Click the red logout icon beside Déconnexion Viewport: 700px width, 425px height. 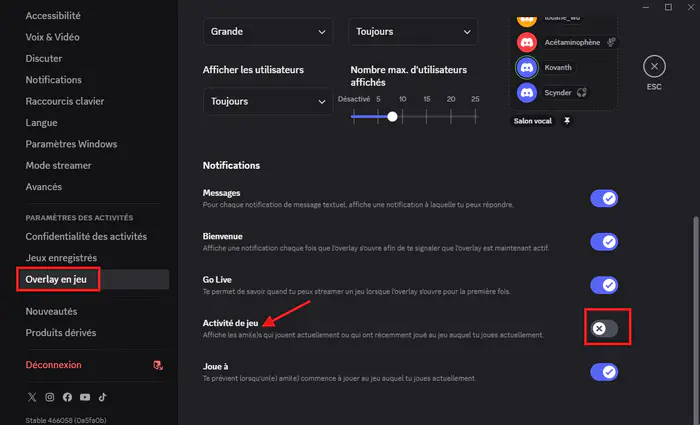158,365
